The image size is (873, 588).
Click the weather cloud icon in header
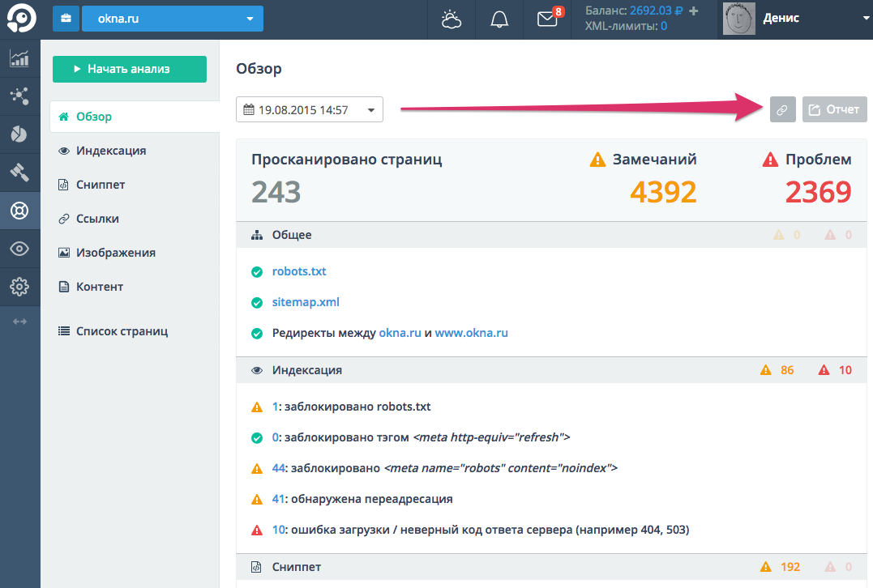(451, 19)
